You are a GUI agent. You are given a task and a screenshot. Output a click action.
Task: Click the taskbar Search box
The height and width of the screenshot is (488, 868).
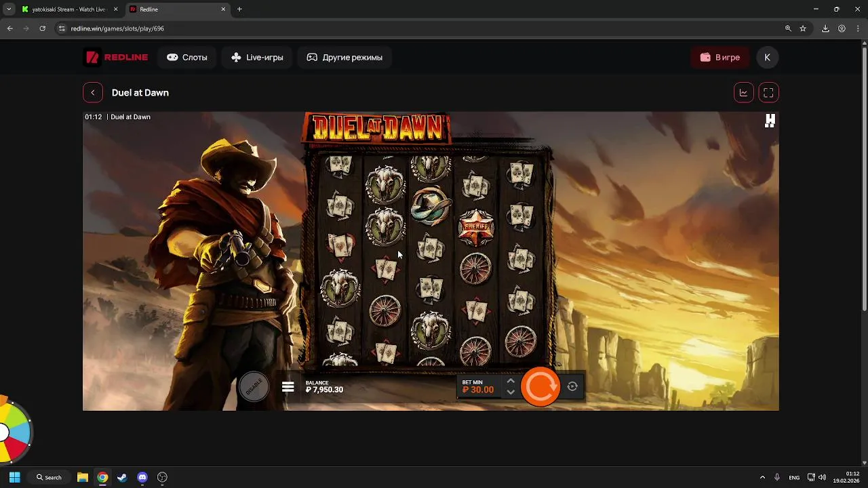49,477
